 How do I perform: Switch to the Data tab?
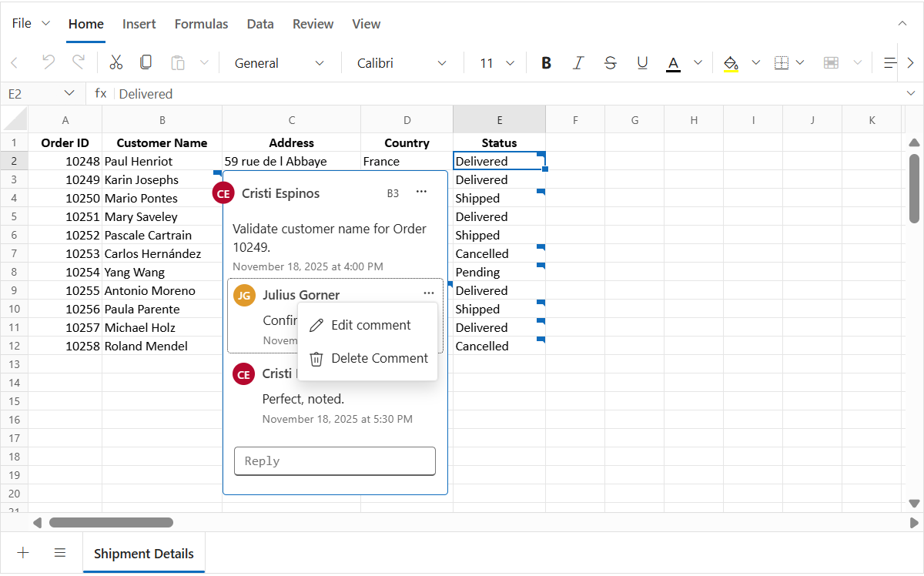pos(260,24)
